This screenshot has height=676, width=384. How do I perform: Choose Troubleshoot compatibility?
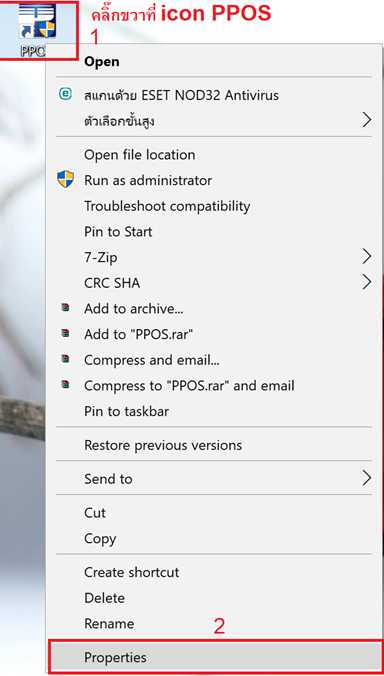pos(167,206)
